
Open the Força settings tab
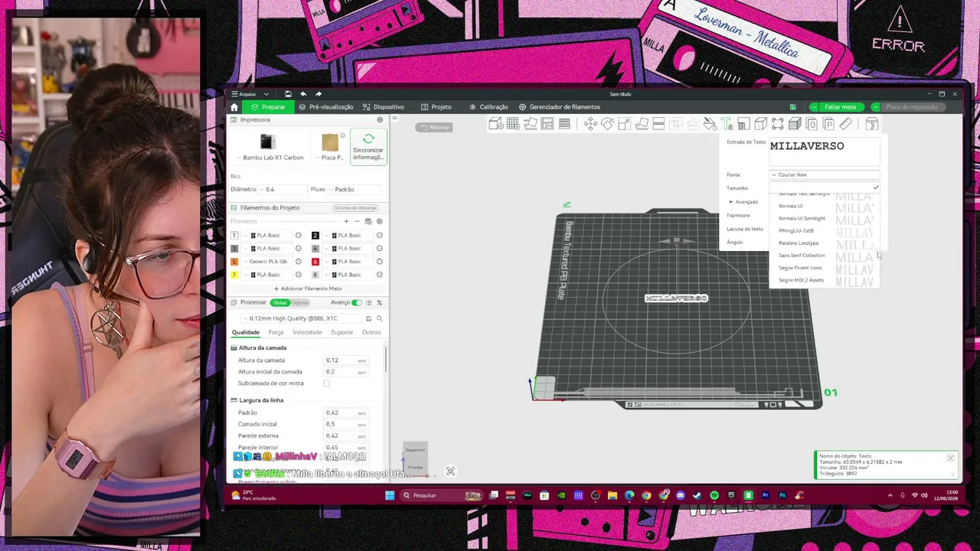click(276, 332)
